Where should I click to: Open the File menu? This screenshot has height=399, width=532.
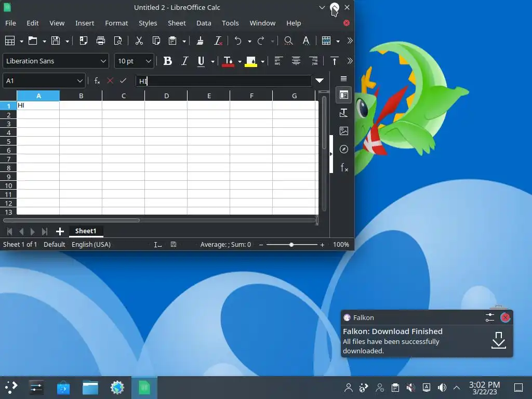coord(10,23)
